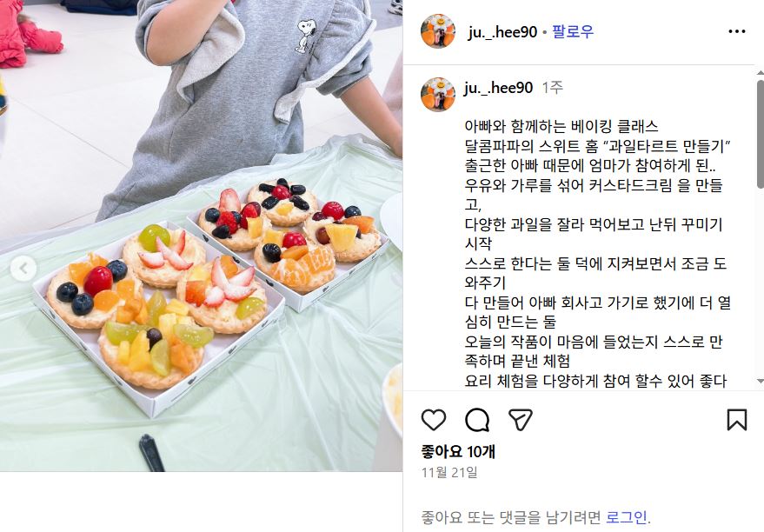The image size is (764, 532).
Task: Click the caption scrollbar thumb
Action: pos(761,134)
